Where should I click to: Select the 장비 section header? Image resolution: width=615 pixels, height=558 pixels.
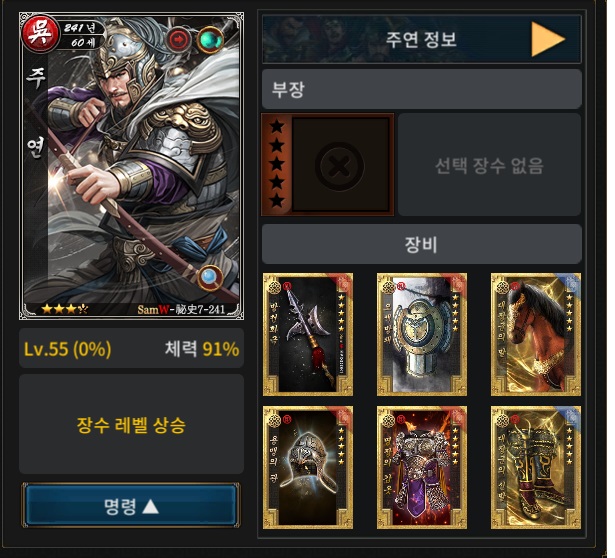(x=422, y=244)
